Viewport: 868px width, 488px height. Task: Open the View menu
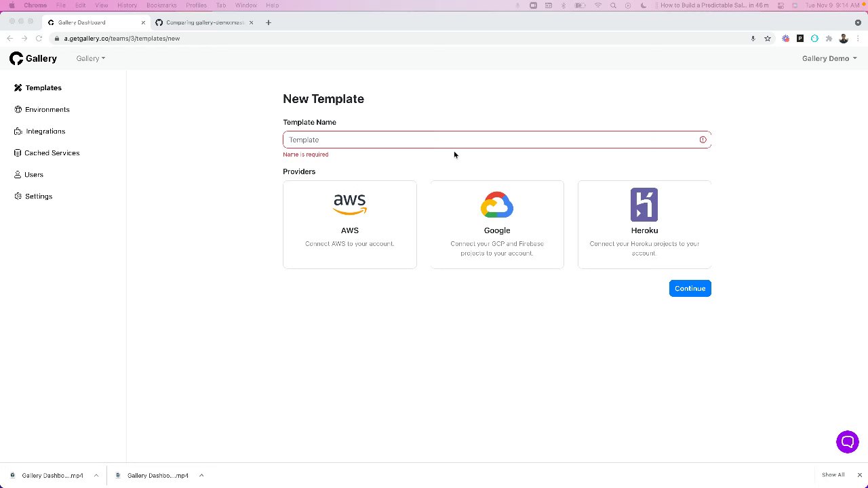coord(101,5)
